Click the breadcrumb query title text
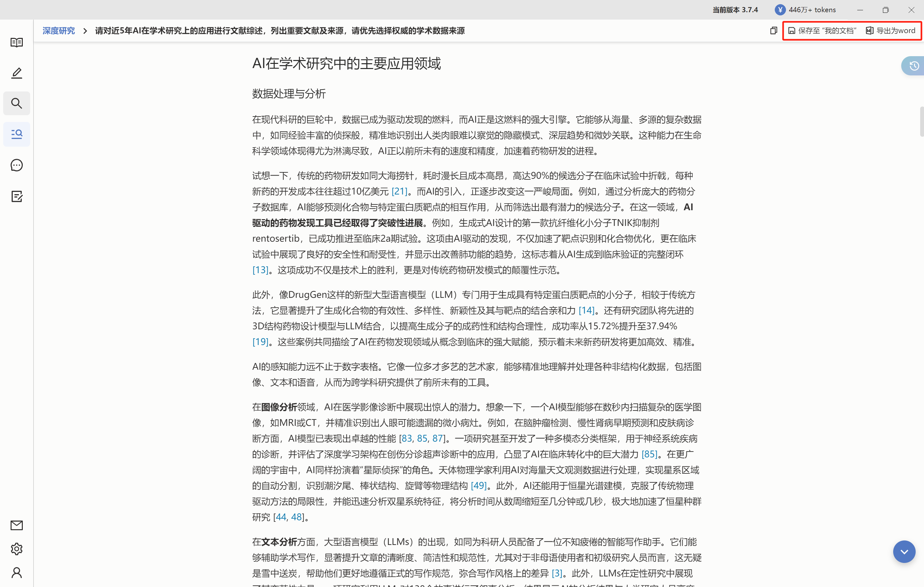 tap(280, 31)
